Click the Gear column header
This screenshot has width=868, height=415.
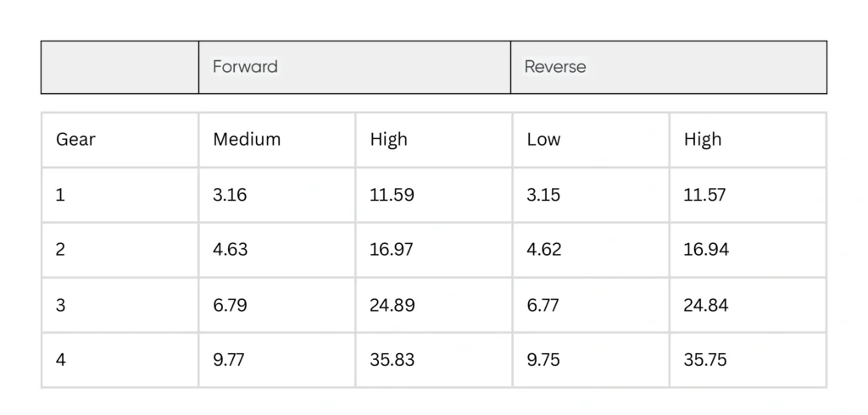(x=75, y=140)
